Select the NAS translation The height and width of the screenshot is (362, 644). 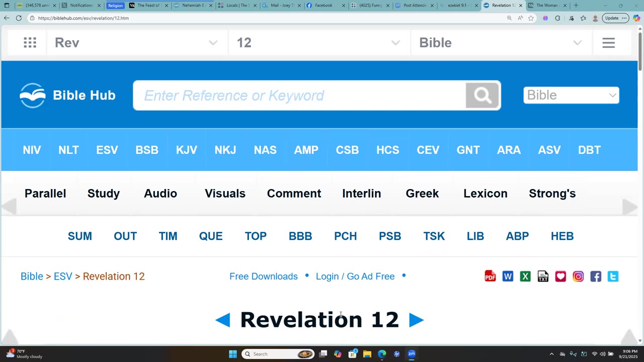tap(265, 150)
